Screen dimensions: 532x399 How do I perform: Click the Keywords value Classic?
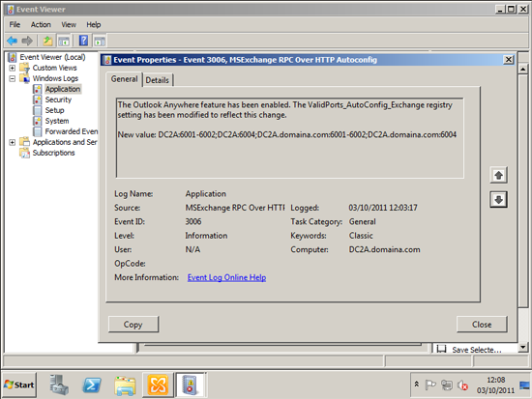tap(361, 236)
